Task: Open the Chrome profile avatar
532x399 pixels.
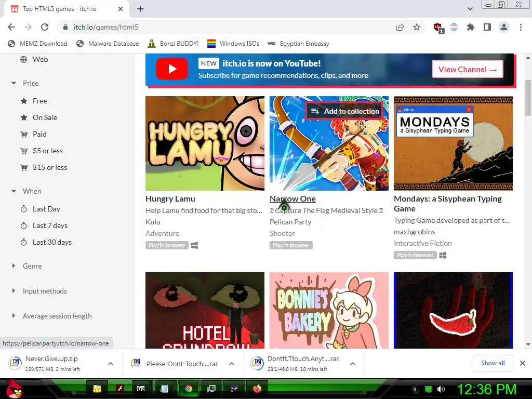Action: [504, 27]
